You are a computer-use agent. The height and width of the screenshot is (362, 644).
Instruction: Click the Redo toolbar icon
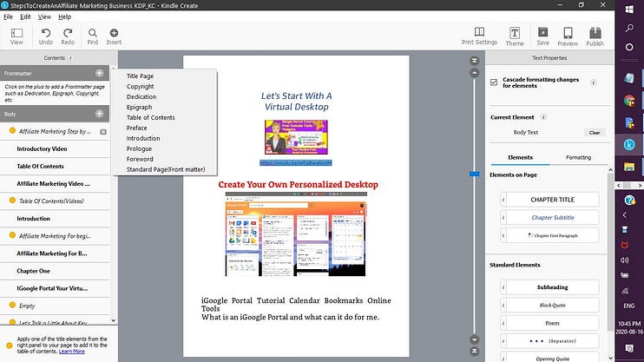point(68,36)
